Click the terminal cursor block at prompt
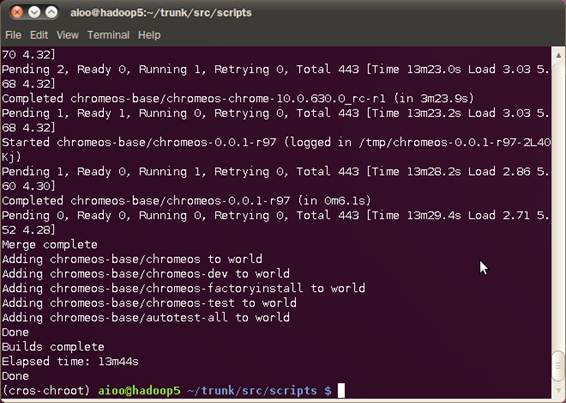 click(x=341, y=391)
